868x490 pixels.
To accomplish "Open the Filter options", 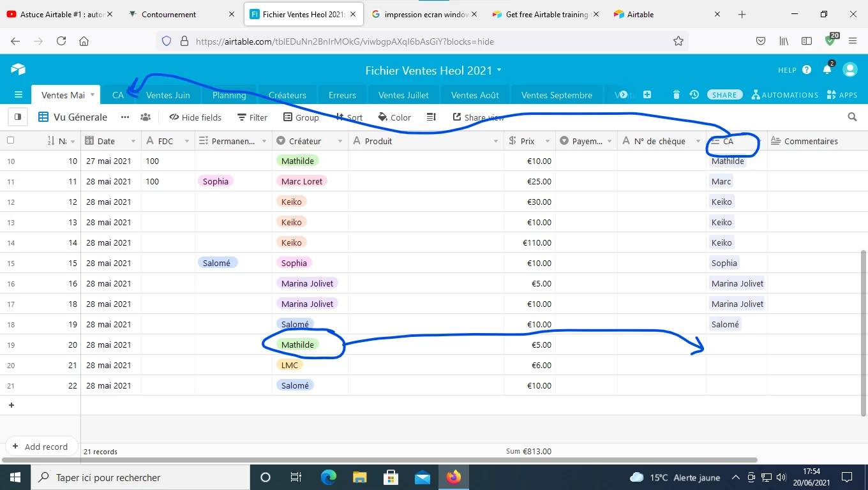I will tap(252, 117).
